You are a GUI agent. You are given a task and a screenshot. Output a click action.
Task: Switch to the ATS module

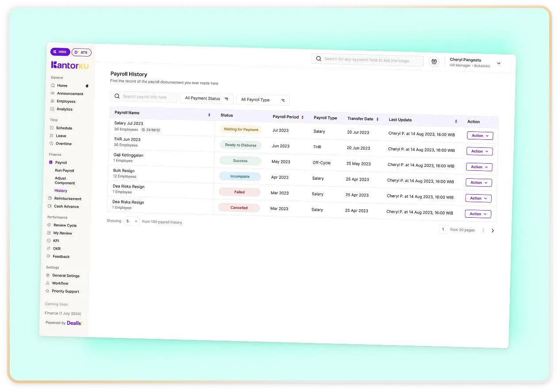pyautogui.click(x=81, y=52)
